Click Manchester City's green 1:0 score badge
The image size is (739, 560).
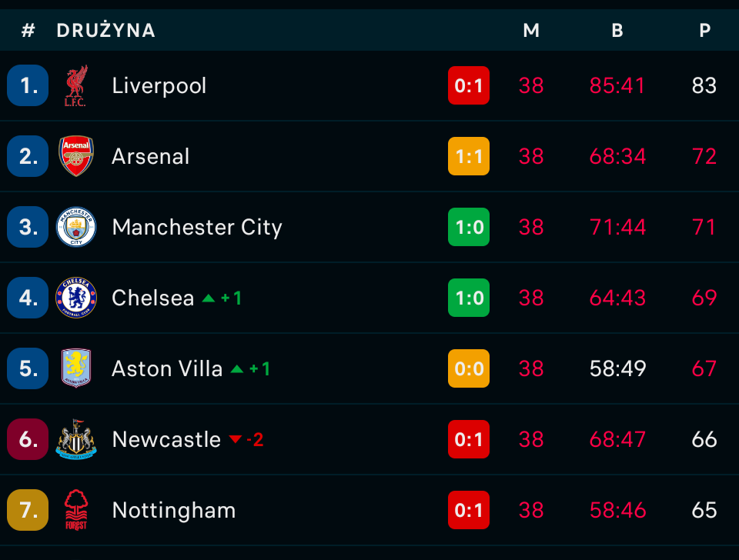click(x=469, y=227)
